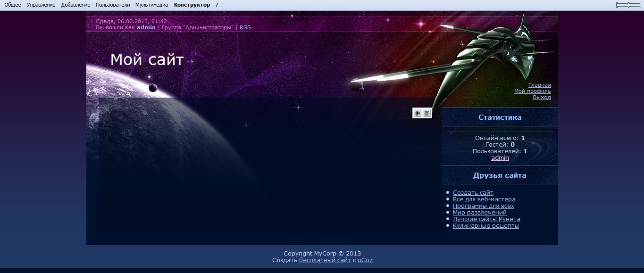The image size is (644, 273).
Task: Open the Общее menu
Action: tap(13, 5)
